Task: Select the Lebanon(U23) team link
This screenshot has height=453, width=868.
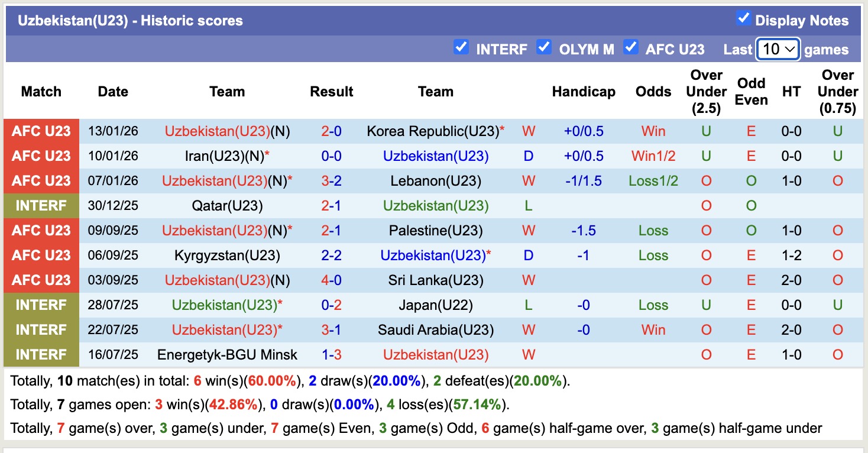Action: point(436,181)
